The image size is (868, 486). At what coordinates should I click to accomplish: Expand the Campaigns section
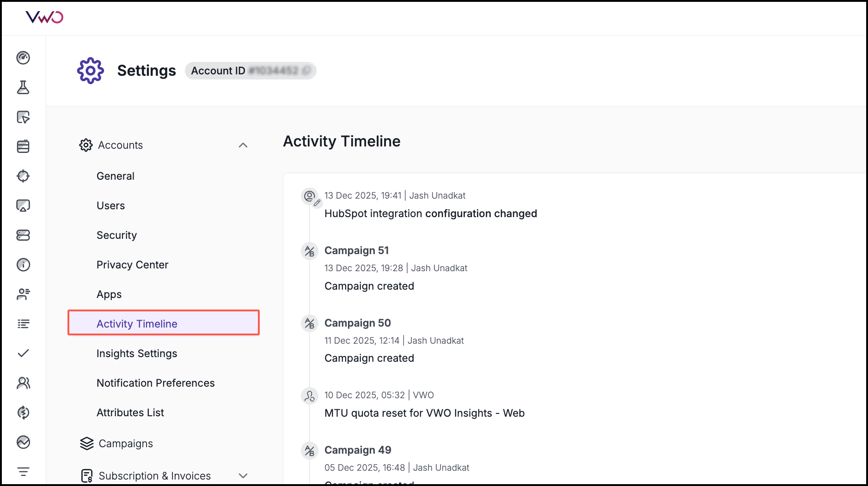pos(125,443)
